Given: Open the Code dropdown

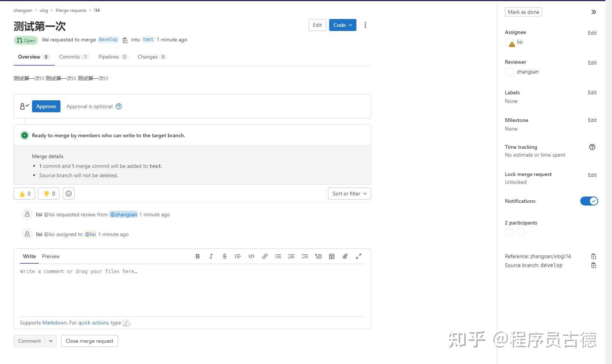Looking at the screenshot, I should (342, 25).
